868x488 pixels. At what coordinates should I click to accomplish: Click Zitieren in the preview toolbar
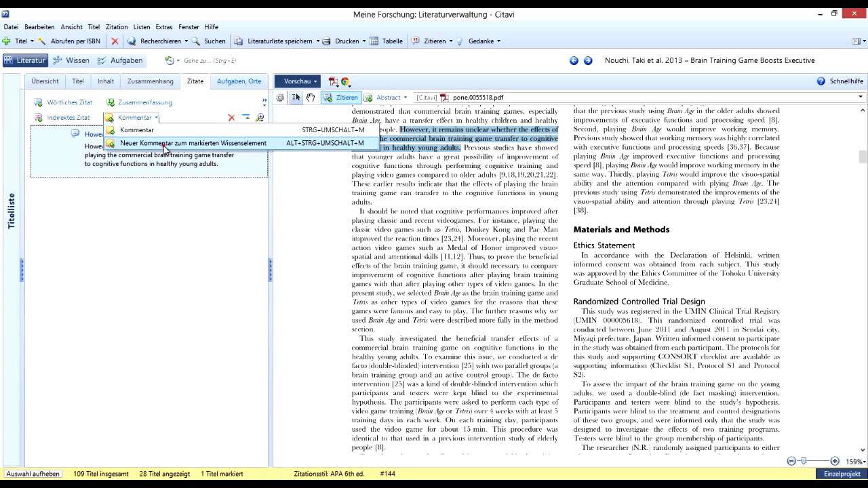tap(340, 98)
